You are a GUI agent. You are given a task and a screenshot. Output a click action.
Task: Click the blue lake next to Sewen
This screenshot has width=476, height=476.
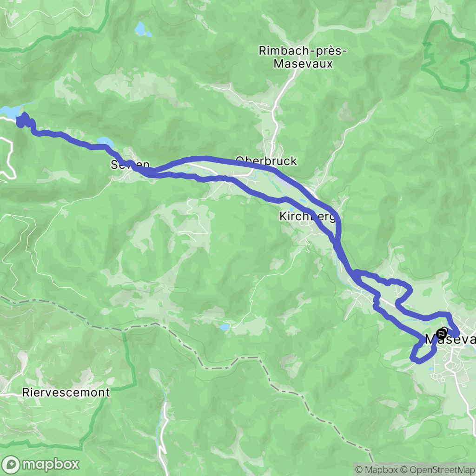point(106,141)
